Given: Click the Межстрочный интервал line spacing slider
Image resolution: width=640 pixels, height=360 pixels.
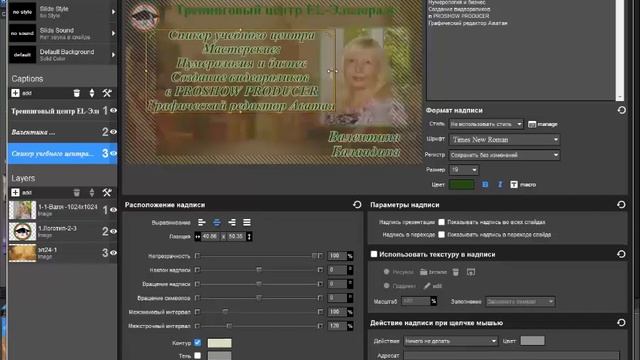Looking at the screenshot, I should (x=258, y=326).
